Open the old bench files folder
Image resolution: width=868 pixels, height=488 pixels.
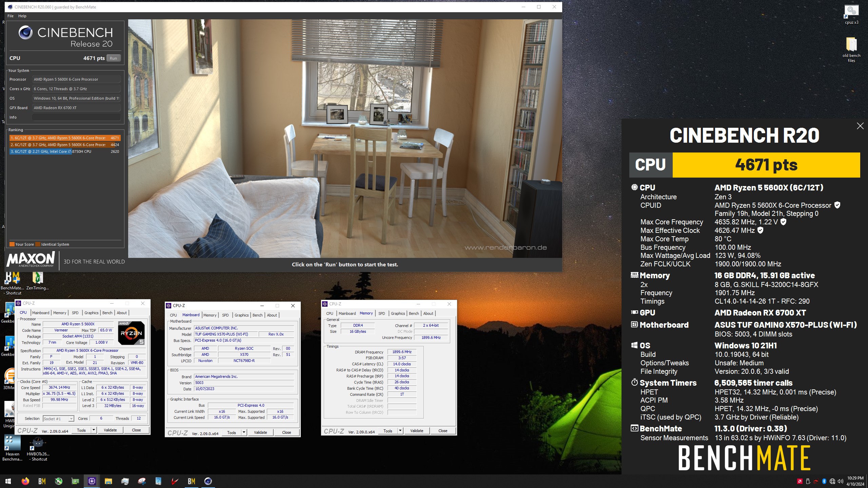click(x=851, y=49)
